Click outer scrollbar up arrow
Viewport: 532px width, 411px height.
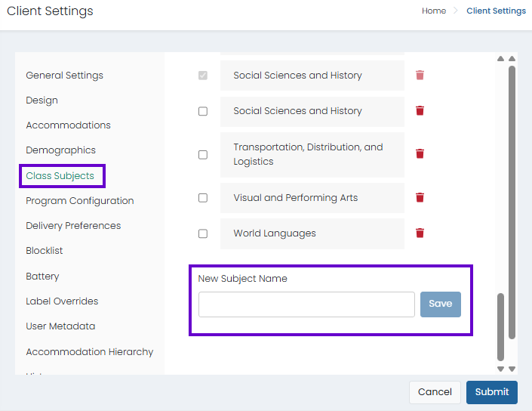click(512, 59)
